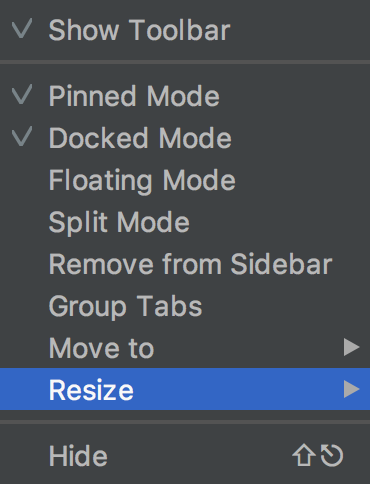Screen dimensions: 370x484
Task: Select the Group Tabs menu entry
Action: point(185,306)
